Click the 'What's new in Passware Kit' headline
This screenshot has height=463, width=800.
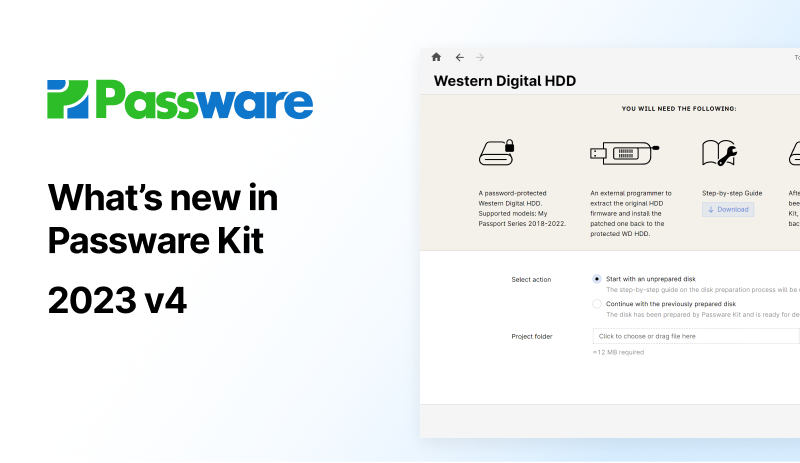pos(163,218)
